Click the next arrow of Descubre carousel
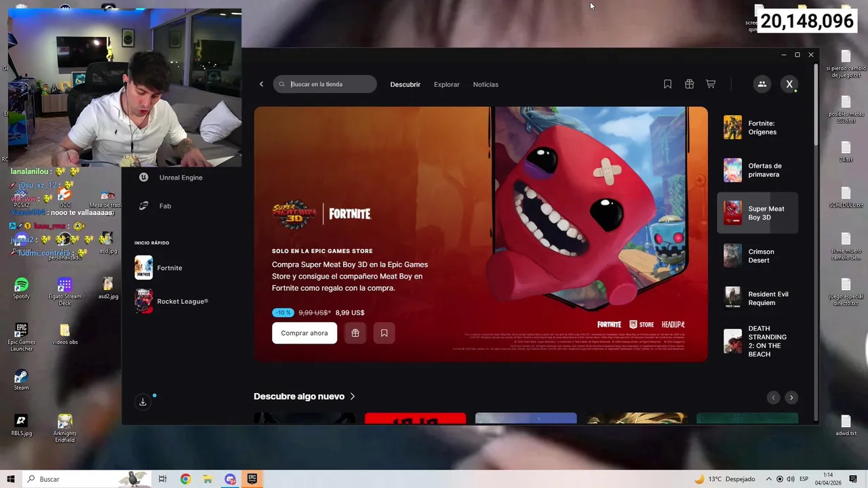The height and width of the screenshot is (488, 868). [791, 398]
